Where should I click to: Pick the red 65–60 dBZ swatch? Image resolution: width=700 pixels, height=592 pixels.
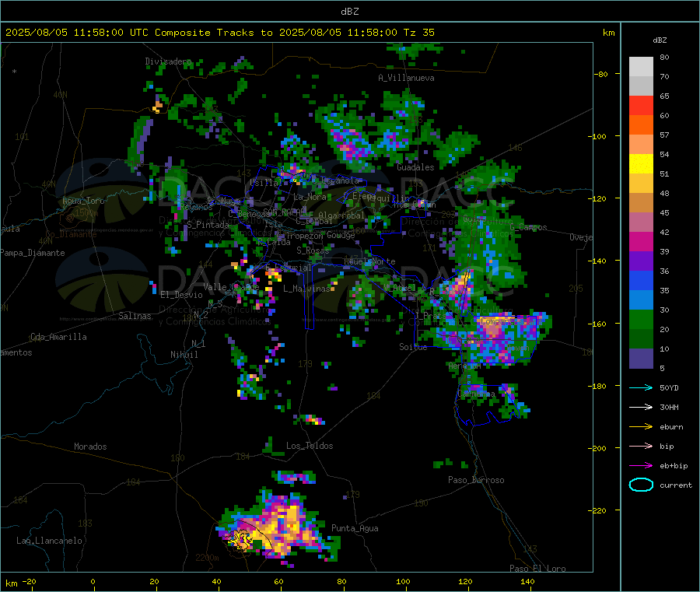641,106
